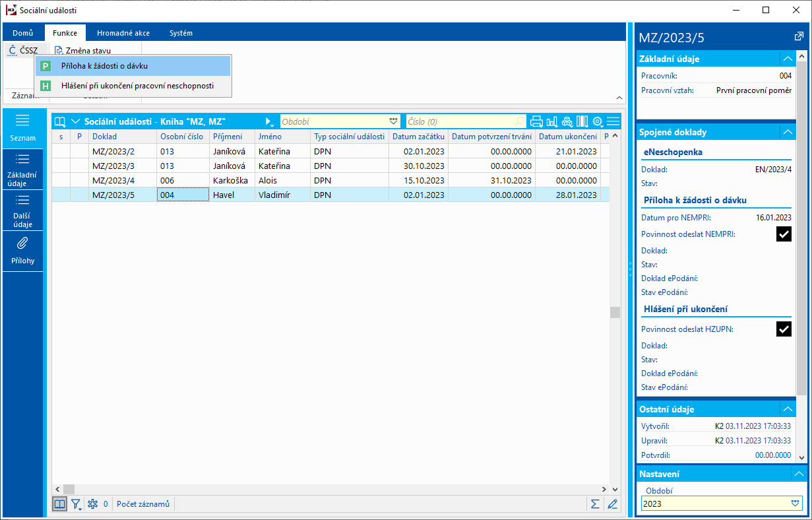Collapse the Nastavení section
This screenshot has width=812, height=520.
799,474
